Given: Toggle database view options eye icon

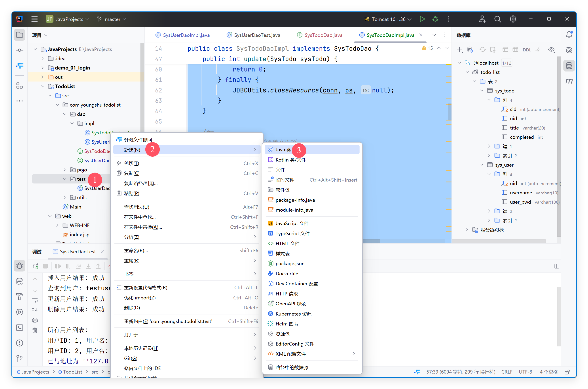Looking at the screenshot, I should [551, 50].
